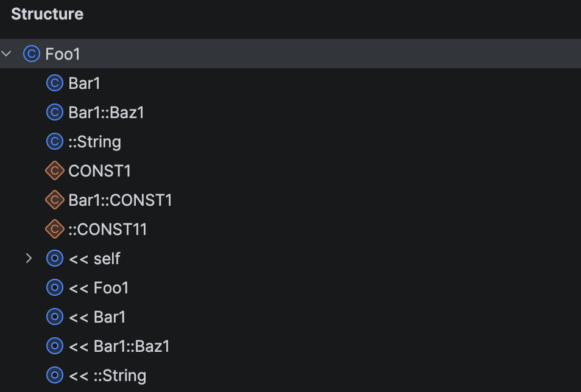Click the singleton icon beside << self
This screenshot has width=581, height=392.
55,259
